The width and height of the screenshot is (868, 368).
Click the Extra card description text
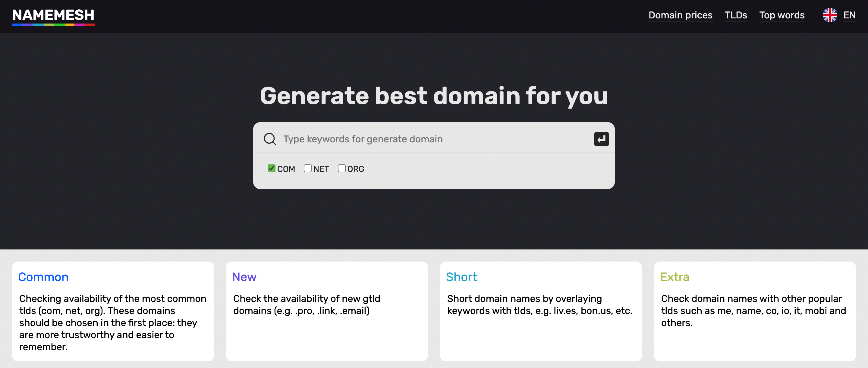pyautogui.click(x=753, y=310)
